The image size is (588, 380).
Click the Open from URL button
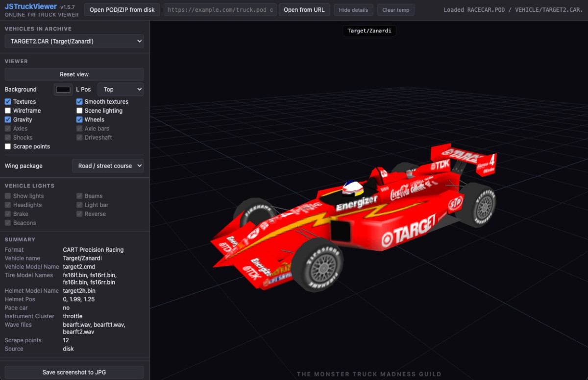click(x=304, y=10)
